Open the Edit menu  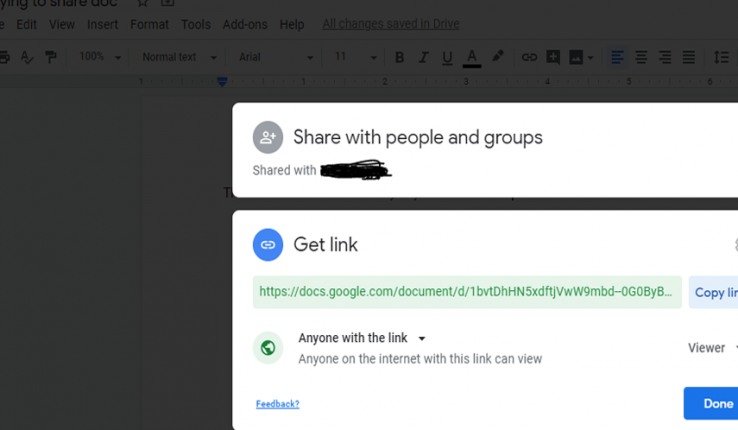coord(26,24)
